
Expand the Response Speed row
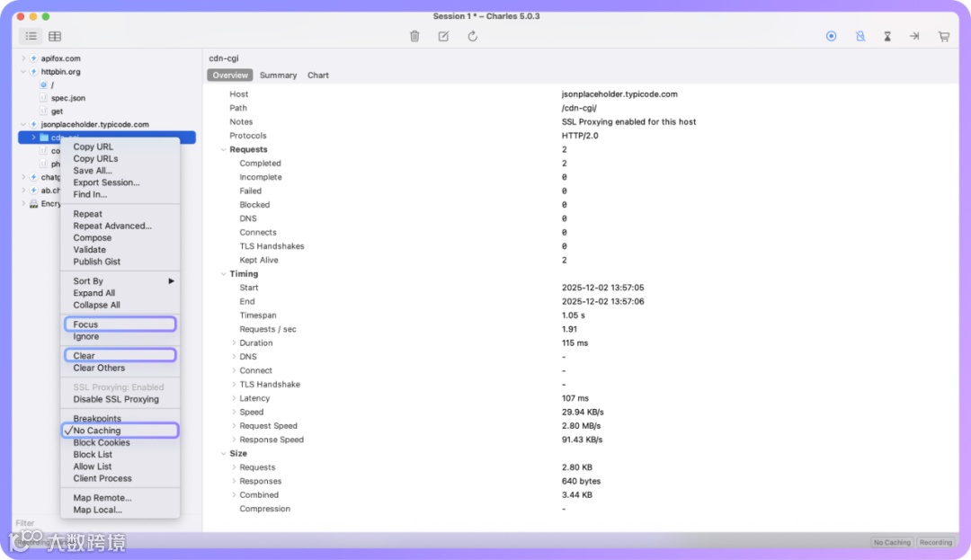coord(234,440)
